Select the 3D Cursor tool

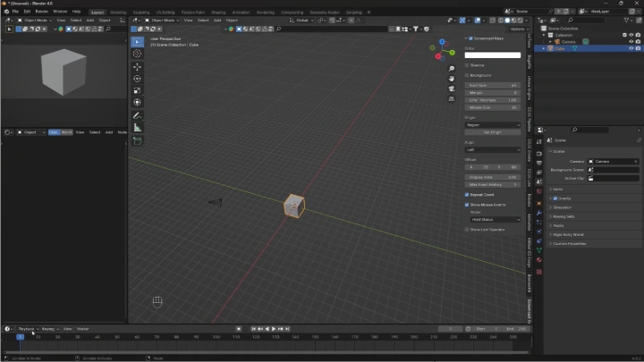[137, 54]
